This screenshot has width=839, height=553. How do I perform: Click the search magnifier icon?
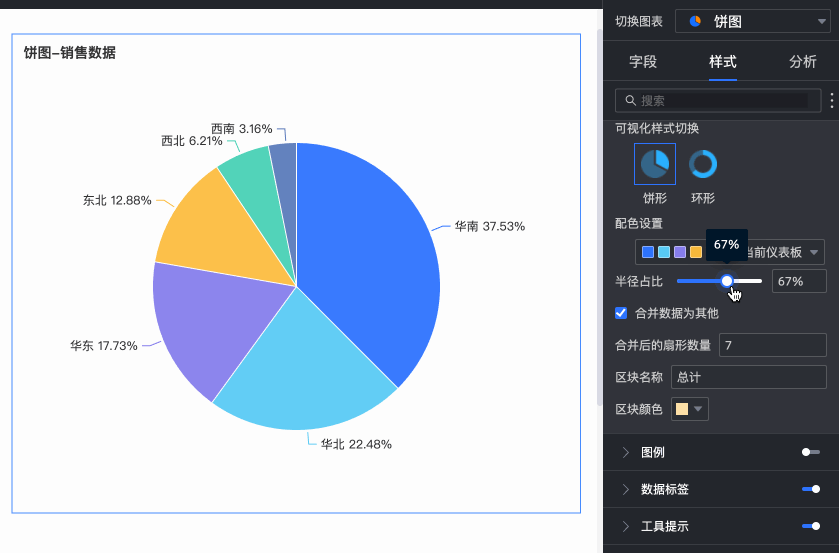pos(630,101)
